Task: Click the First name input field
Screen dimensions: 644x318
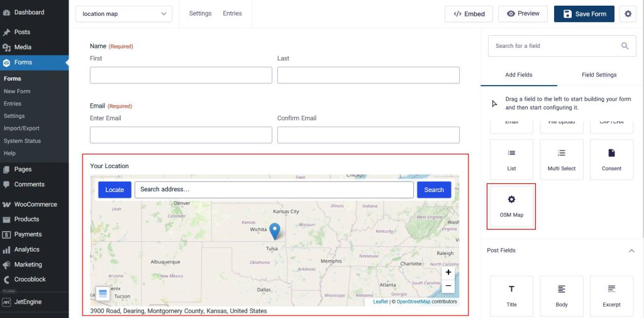Action: point(181,76)
